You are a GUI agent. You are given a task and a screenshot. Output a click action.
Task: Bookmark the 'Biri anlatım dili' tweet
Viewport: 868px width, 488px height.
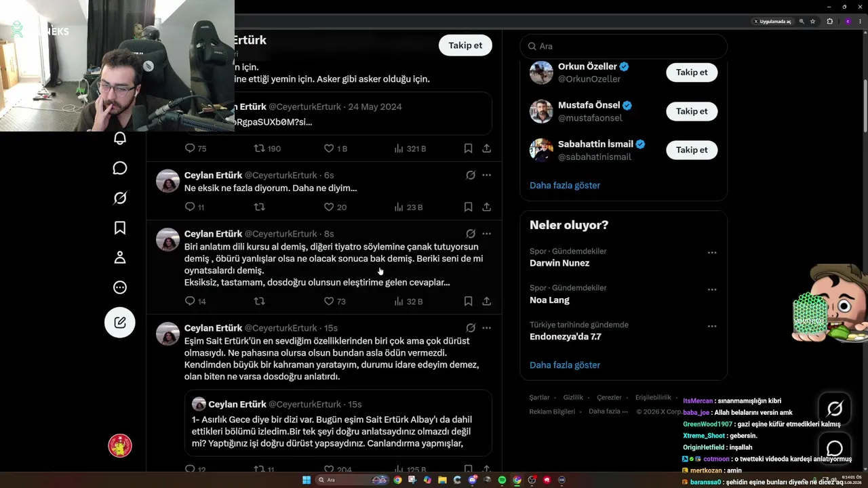coord(468,301)
